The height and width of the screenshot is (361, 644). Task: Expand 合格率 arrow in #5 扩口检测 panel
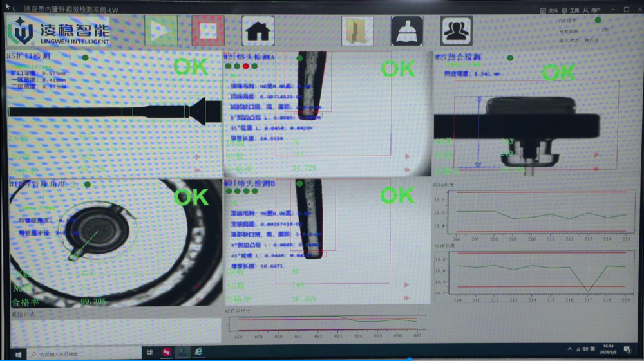click(198, 170)
